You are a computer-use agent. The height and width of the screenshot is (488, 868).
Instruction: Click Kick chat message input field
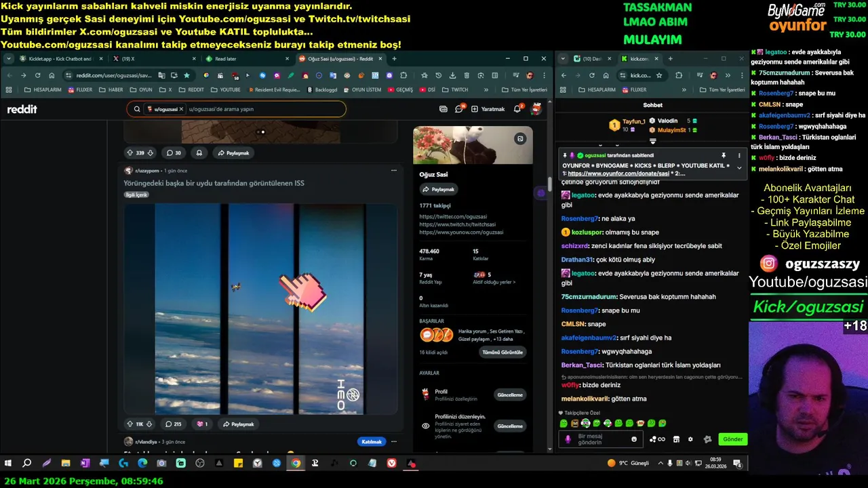[x=601, y=439]
